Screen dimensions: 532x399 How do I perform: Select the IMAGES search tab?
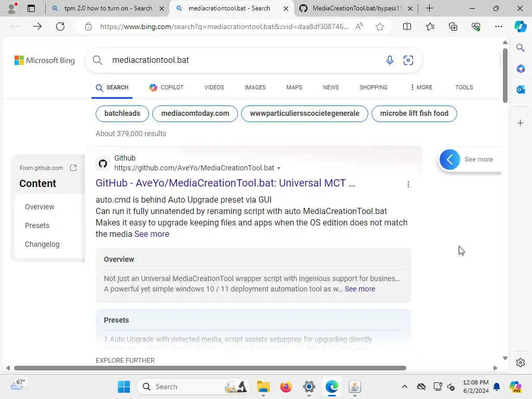[x=255, y=87]
